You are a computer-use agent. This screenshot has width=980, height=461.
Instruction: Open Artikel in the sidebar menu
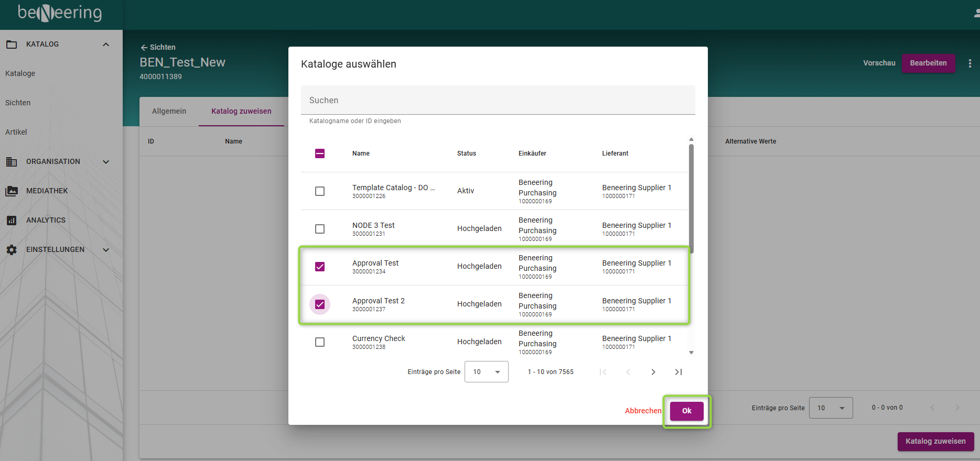point(16,132)
